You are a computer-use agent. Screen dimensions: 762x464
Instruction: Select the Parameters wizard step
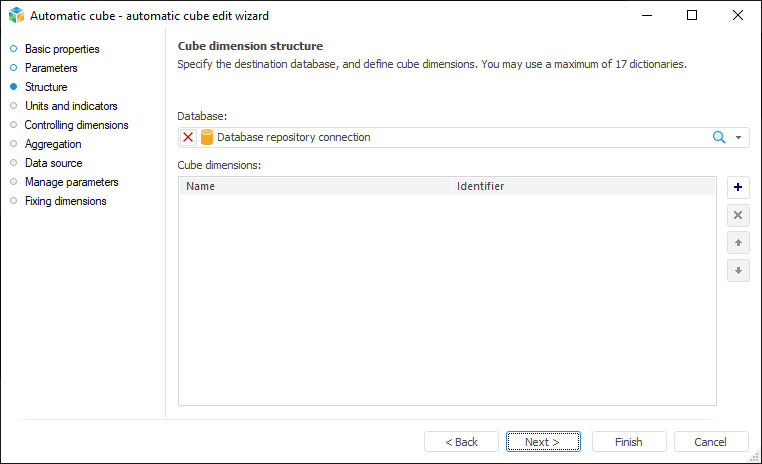pos(51,68)
